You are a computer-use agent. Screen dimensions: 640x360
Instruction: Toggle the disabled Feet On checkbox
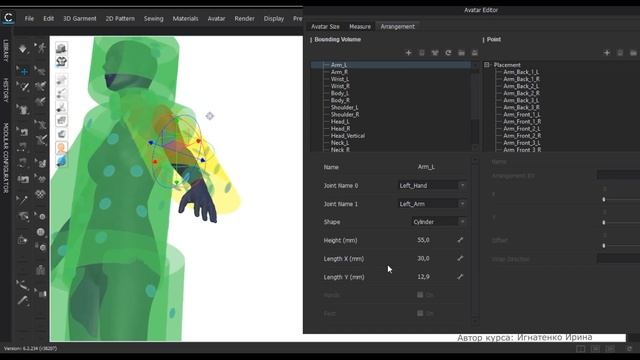[420, 313]
